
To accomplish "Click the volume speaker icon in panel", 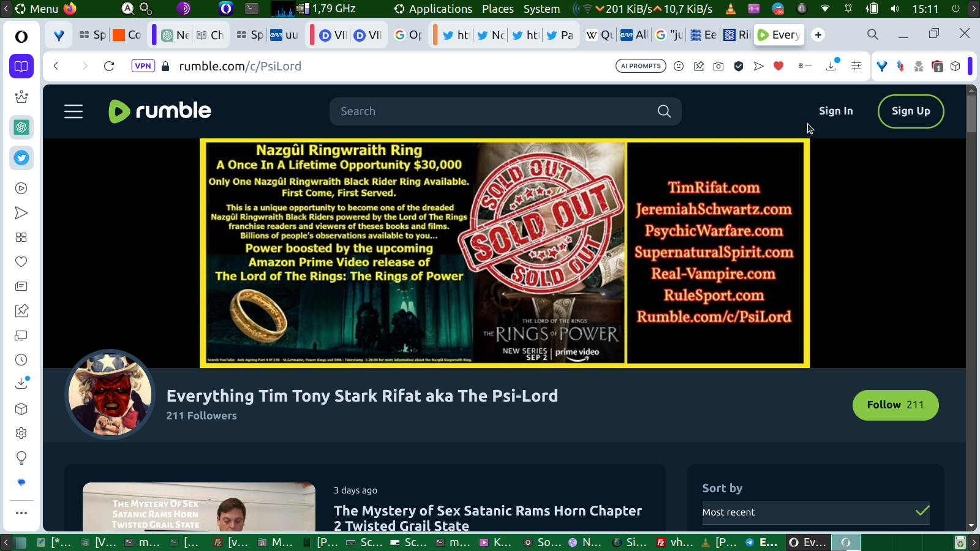I will pos(895,9).
